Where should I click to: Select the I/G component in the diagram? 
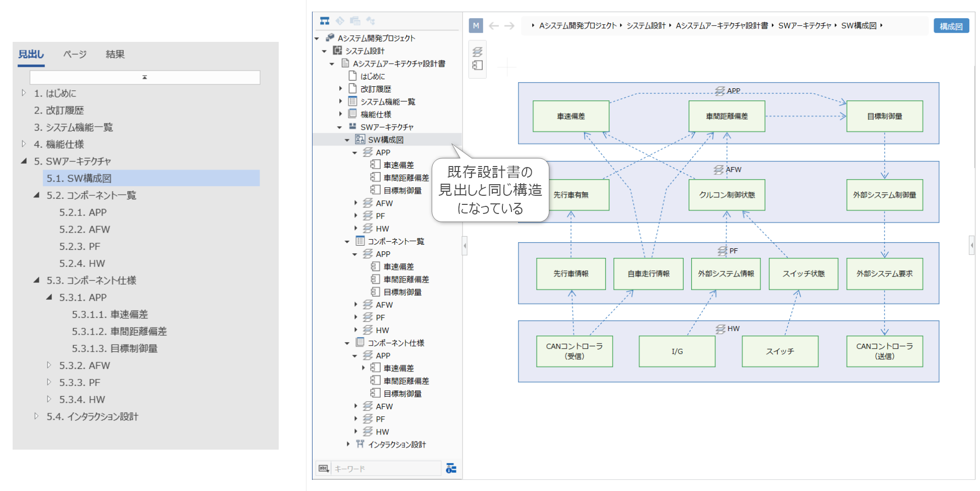coord(677,351)
